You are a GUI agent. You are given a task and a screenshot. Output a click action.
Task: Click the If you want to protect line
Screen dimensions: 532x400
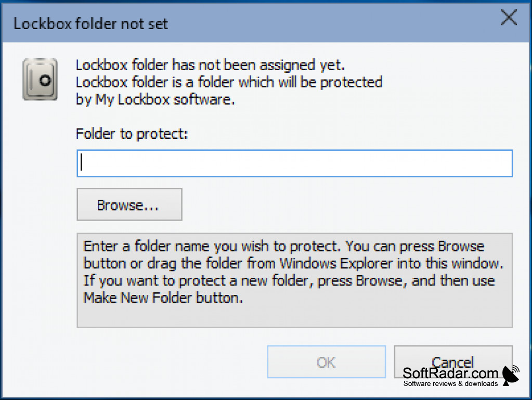(x=289, y=281)
